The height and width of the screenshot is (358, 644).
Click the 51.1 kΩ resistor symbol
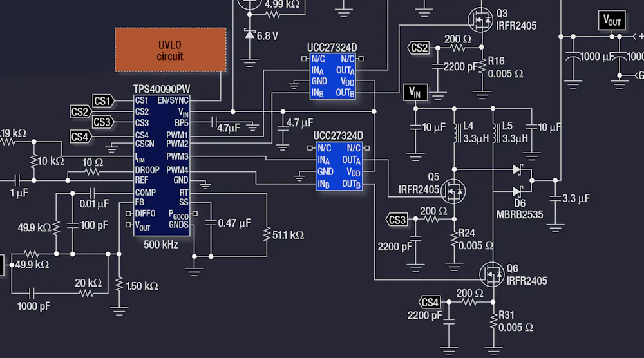[x=267, y=235]
